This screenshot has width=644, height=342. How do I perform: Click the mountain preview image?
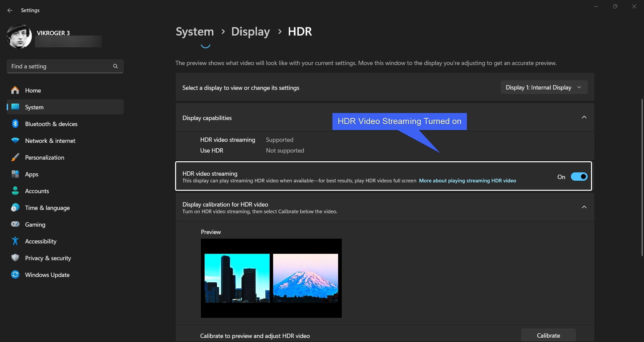tap(306, 278)
